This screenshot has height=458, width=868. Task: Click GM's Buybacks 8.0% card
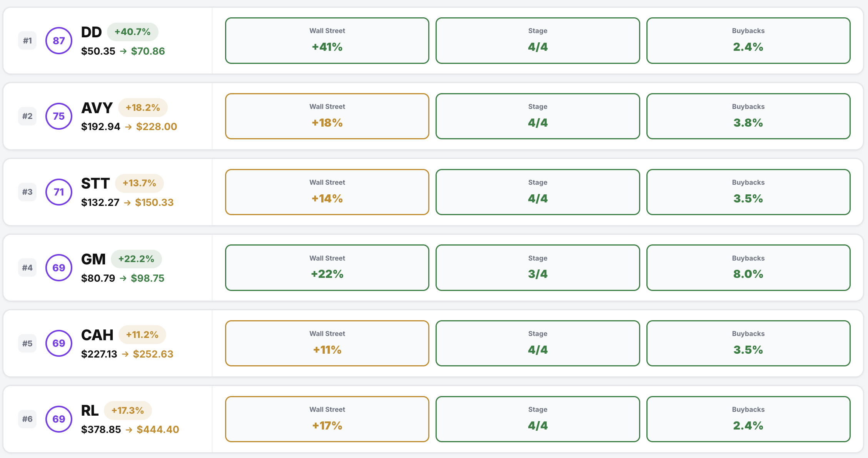748,268
